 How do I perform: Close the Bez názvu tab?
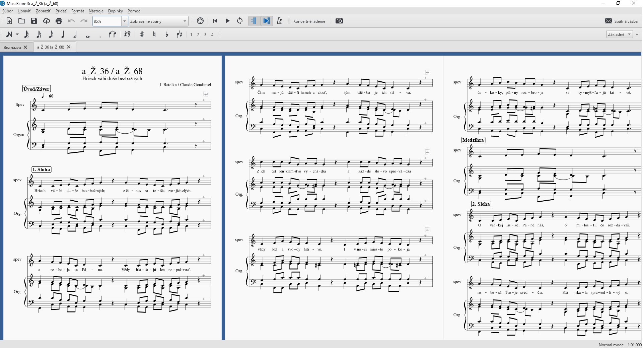[x=25, y=47]
